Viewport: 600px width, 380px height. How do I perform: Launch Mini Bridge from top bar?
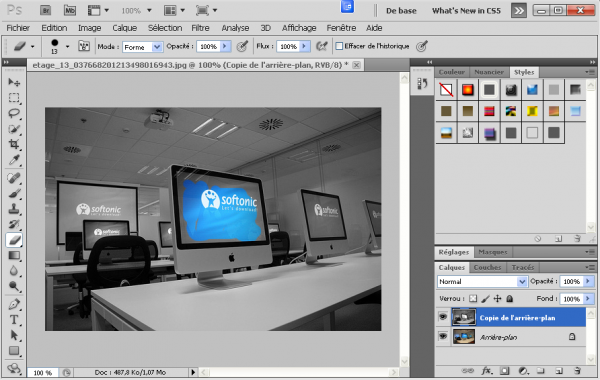(70, 10)
